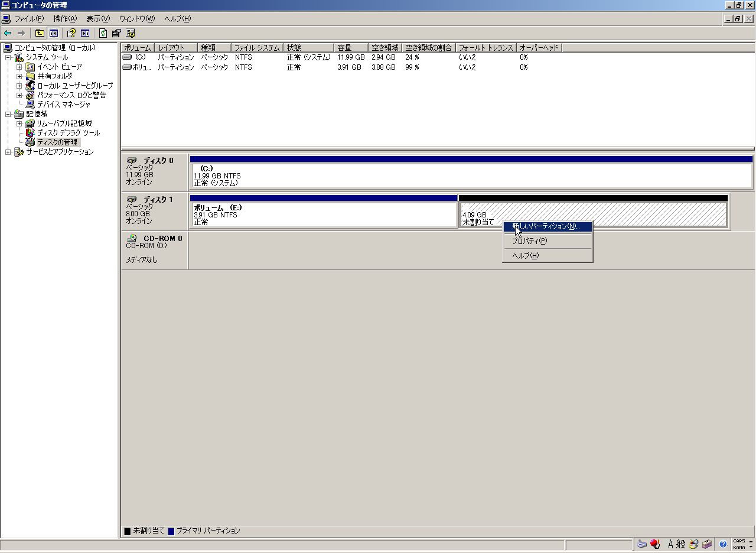Click the Refresh toolbar icon
The width and height of the screenshot is (756, 553).
coord(103,33)
